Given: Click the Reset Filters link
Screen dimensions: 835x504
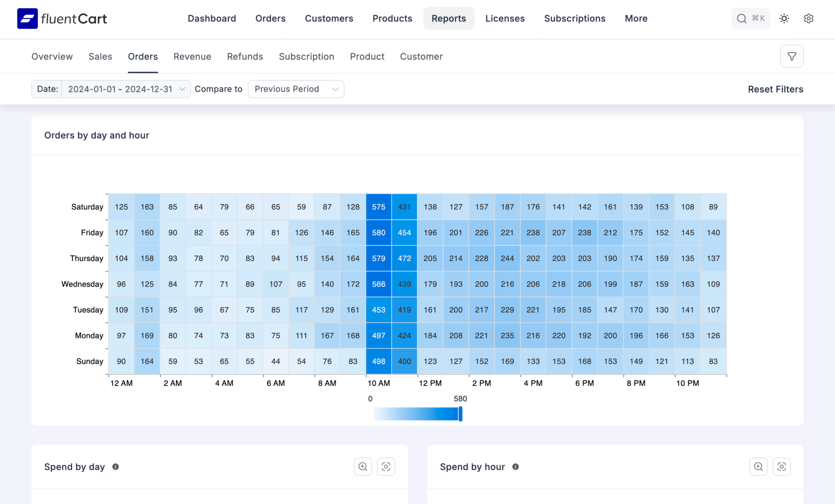Looking at the screenshot, I should click(775, 89).
